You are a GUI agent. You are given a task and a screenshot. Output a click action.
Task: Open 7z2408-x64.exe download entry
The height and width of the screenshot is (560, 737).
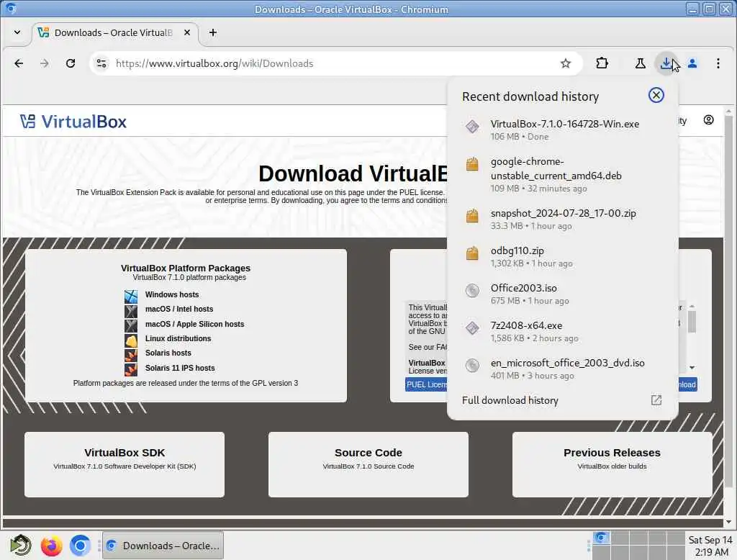[x=563, y=332]
